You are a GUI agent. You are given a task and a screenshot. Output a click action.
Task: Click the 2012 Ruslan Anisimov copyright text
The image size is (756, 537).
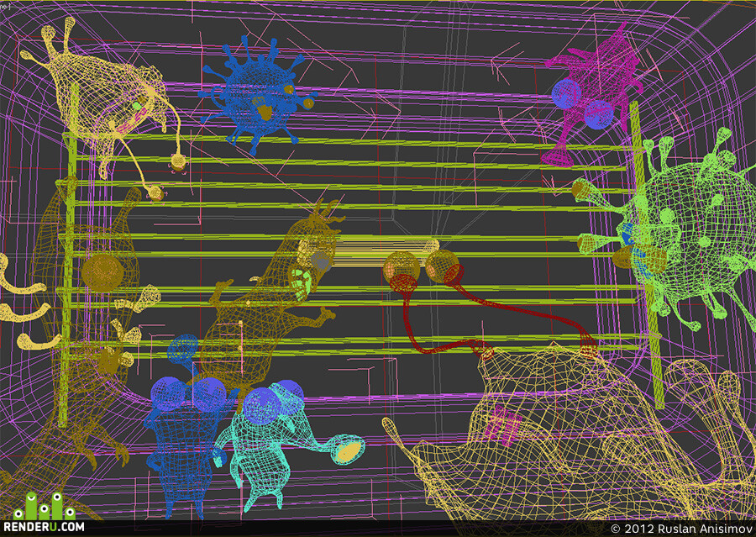[680, 529]
